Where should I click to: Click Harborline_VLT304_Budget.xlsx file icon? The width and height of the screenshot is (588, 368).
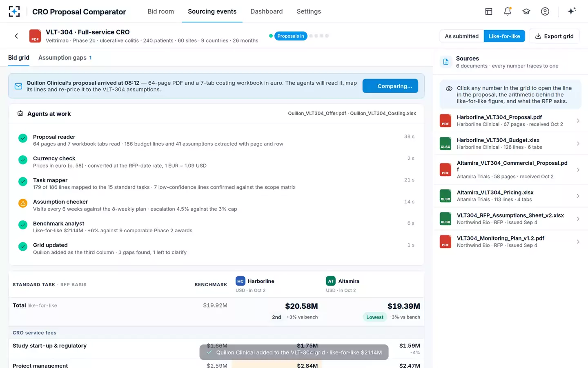(445, 144)
